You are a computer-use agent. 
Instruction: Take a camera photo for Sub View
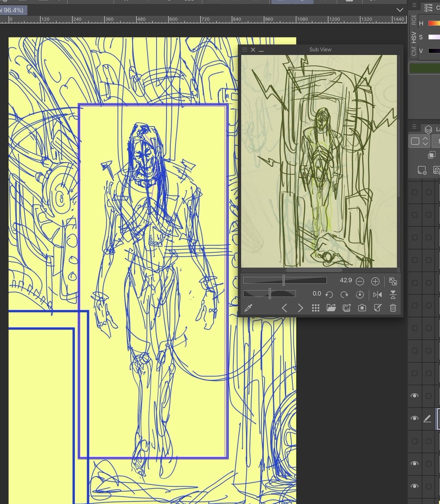(362, 308)
